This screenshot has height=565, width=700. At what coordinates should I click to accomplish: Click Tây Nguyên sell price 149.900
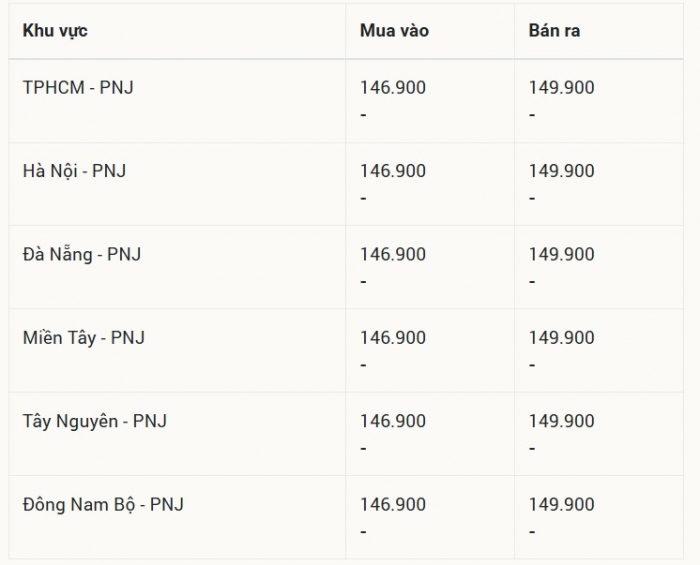click(x=562, y=421)
